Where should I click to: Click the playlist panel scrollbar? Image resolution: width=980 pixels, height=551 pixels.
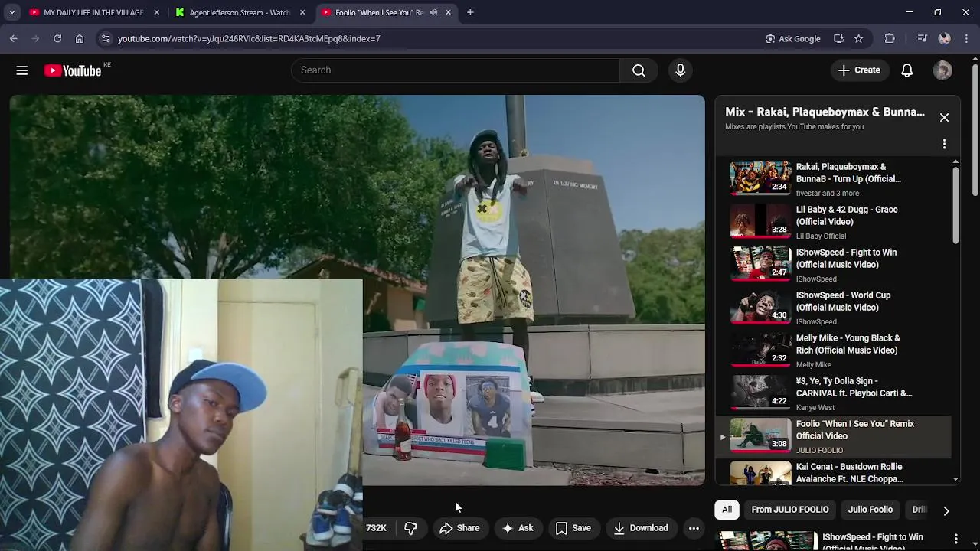click(955, 207)
